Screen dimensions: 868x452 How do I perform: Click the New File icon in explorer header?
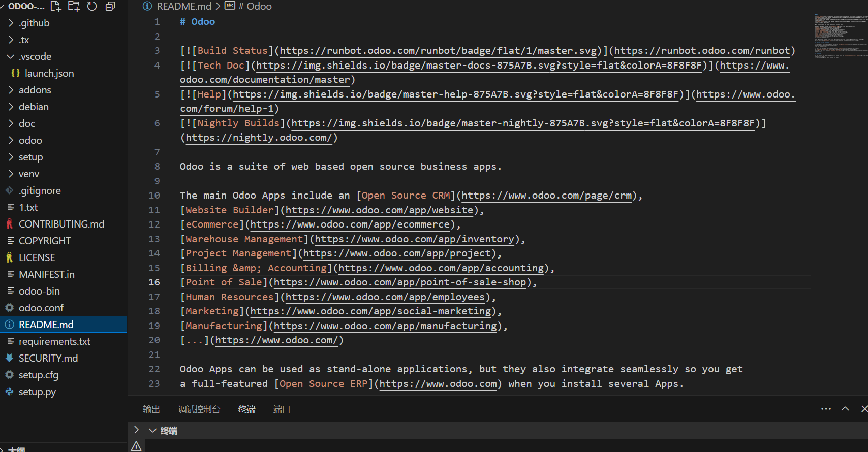[x=56, y=6]
